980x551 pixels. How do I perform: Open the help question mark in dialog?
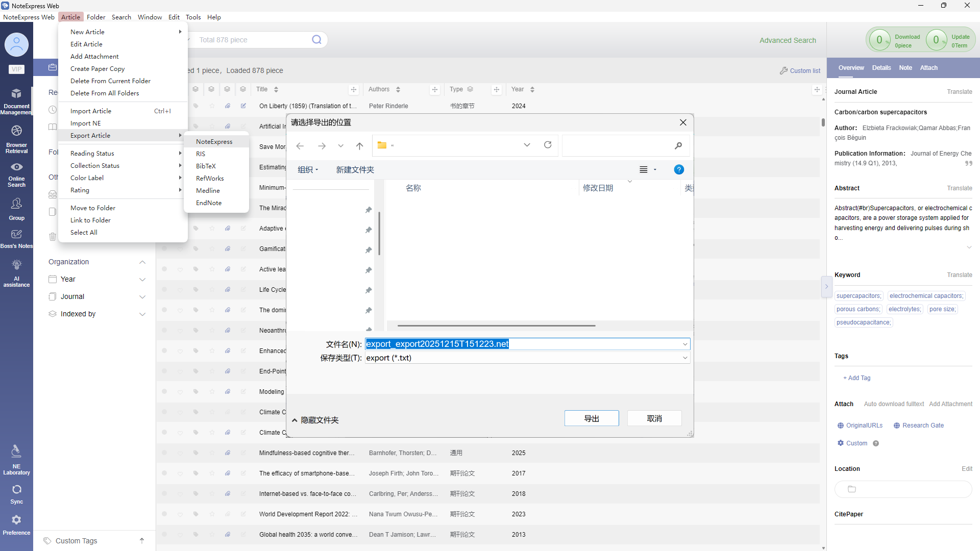tap(679, 170)
